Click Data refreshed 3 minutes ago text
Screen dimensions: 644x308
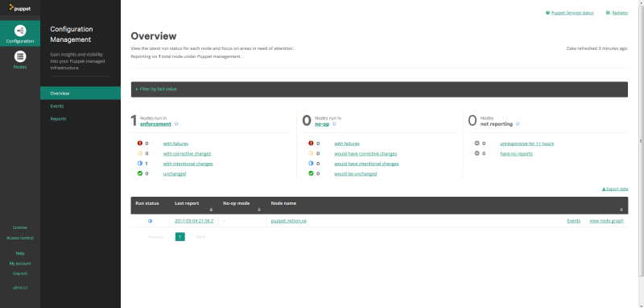pos(597,48)
